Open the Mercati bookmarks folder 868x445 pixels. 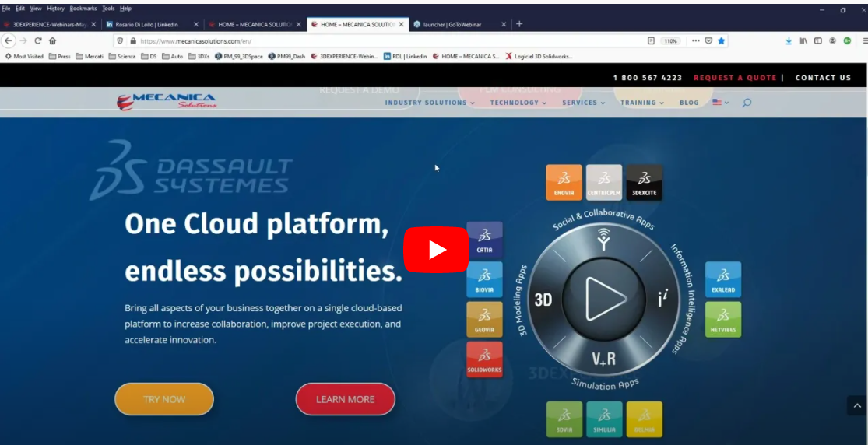89,57
